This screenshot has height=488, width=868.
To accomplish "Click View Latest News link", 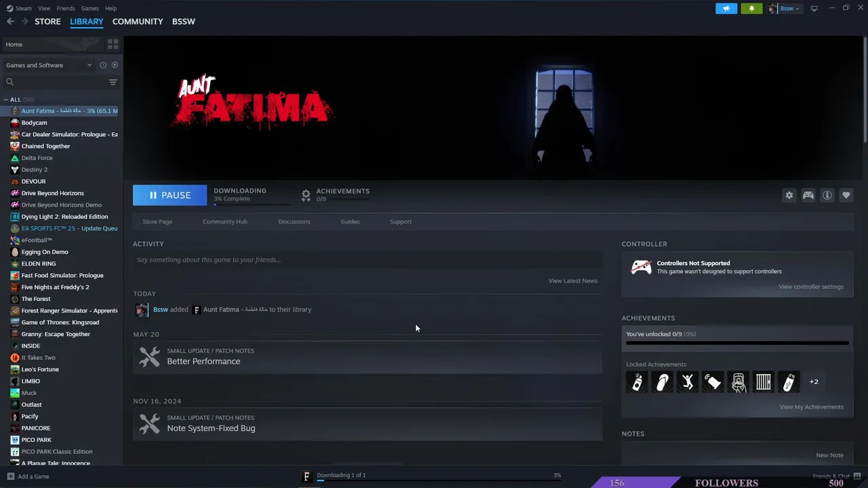I will [573, 281].
